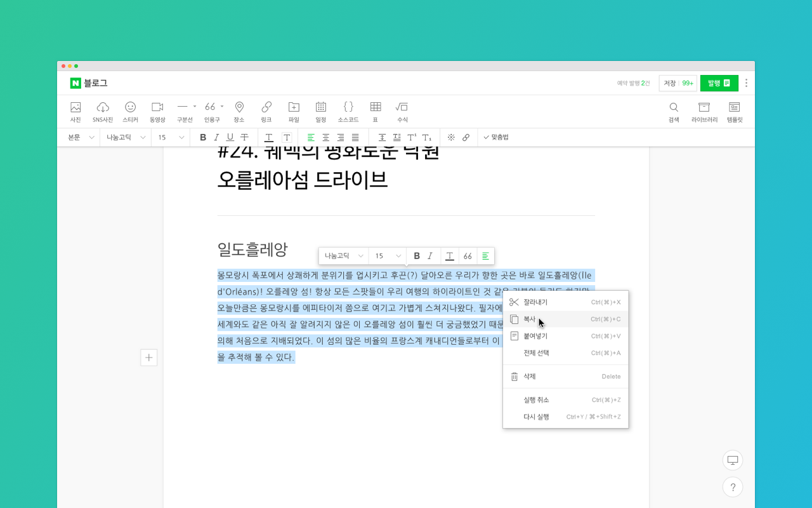Open the 템플릿 templates panel
The height and width of the screenshot is (508, 812).
click(x=735, y=112)
